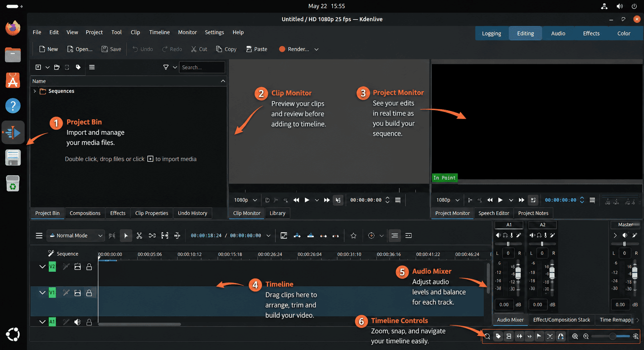Rewind in the Clip Monitor

[x=296, y=200]
